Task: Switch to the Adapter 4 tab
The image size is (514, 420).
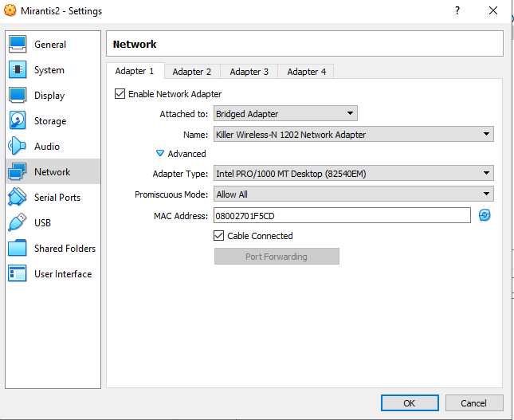Action: (306, 72)
